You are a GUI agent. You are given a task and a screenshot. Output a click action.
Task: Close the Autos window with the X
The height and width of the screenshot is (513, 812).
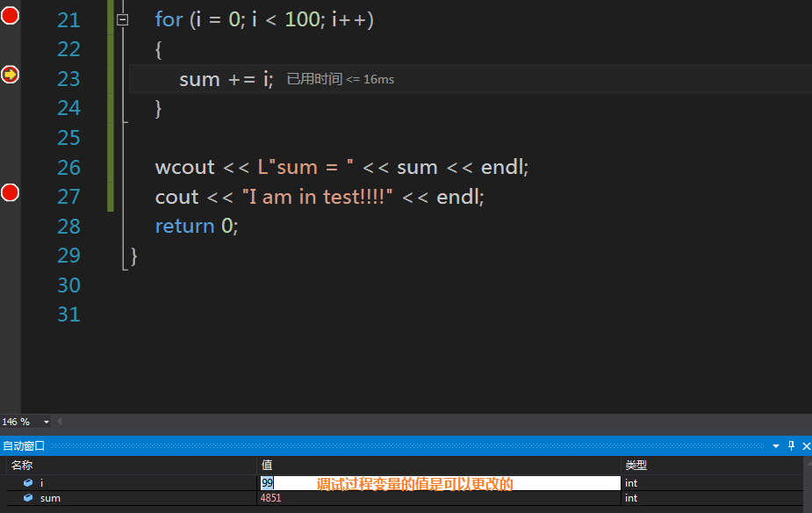805,445
